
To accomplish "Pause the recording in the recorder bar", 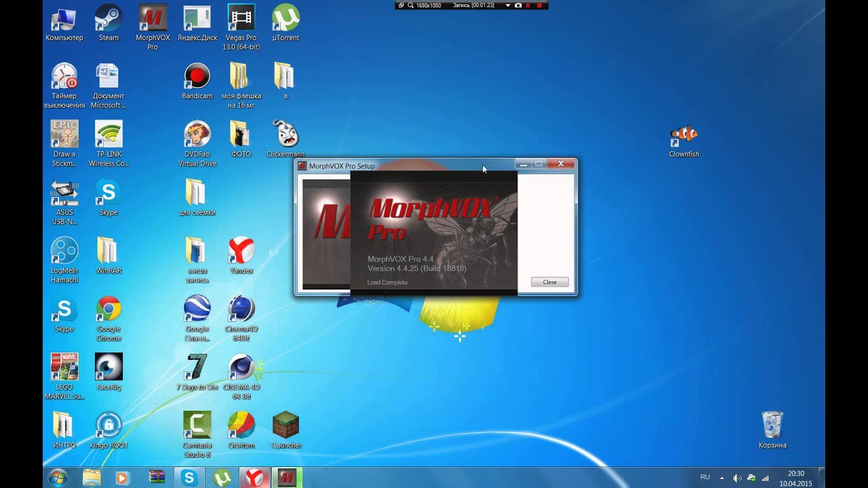I will pos(529,5).
